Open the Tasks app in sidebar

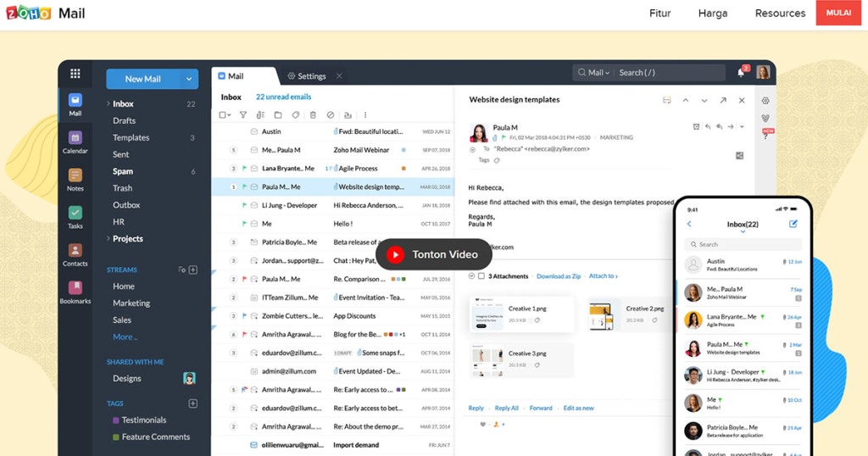click(75, 218)
